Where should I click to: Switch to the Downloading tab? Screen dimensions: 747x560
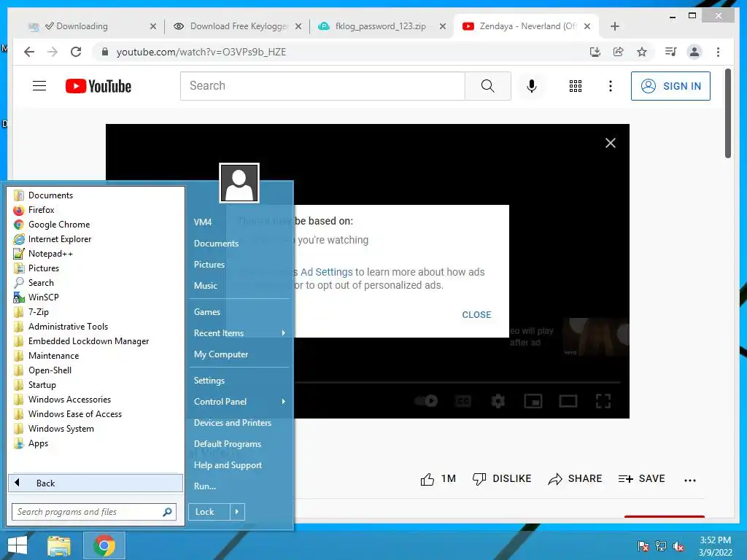(x=91, y=26)
